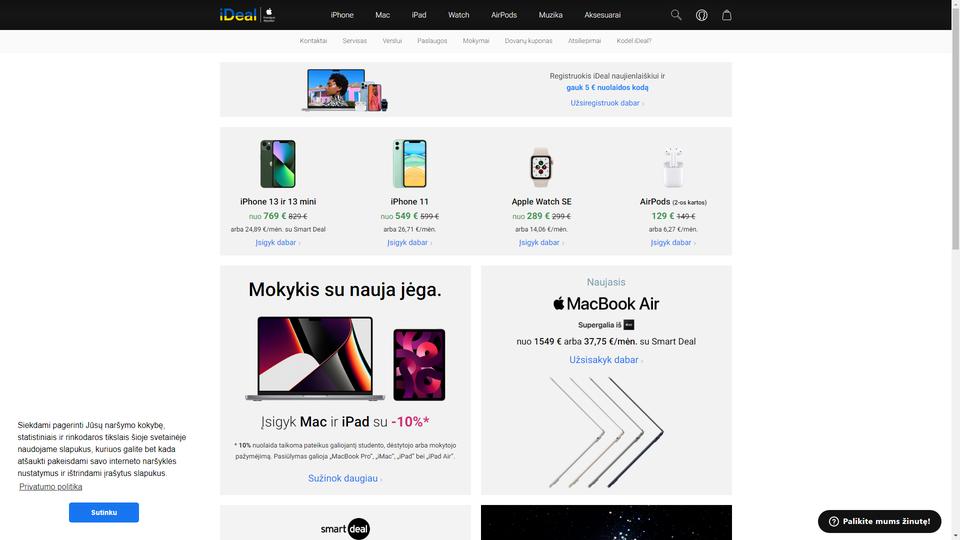Go to the iDeal logo homepage

click(x=247, y=15)
